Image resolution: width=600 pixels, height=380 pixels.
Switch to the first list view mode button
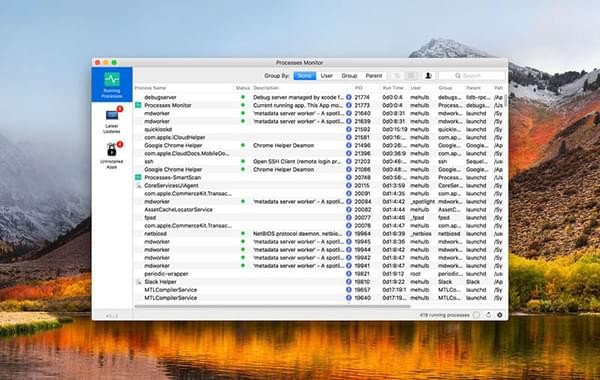(397, 76)
